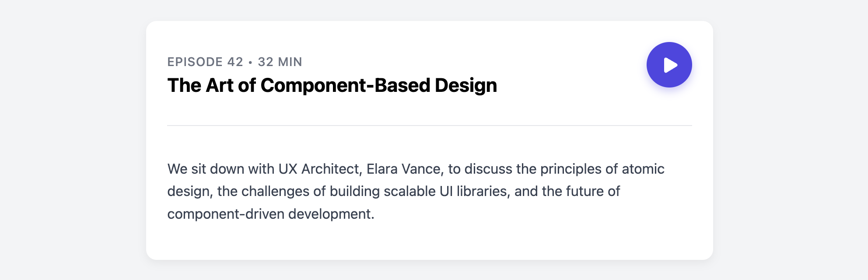Image resolution: width=868 pixels, height=280 pixels.
Task: Play the episode with the purple button
Action: [x=669, y=65]
